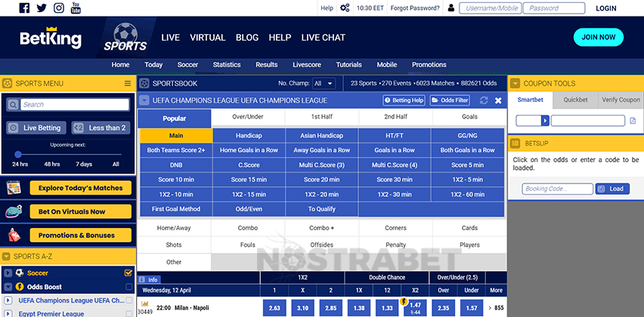The image size is (644, 317).
Task: Toggle the Live Betting filter
Action: [x=37, y=128]
